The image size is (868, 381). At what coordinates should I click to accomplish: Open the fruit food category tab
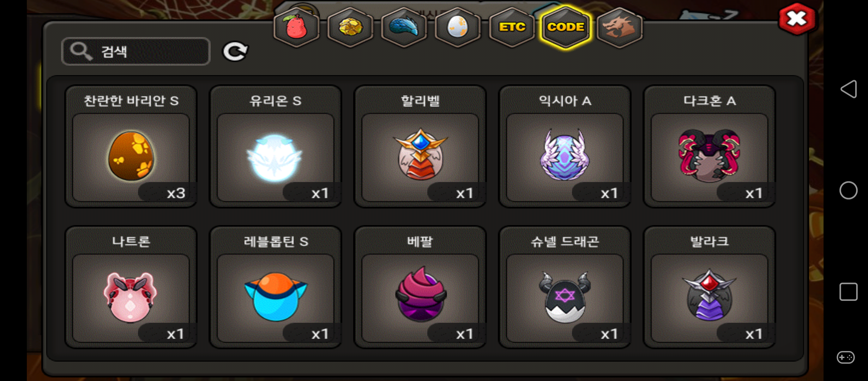click(297, 28)
